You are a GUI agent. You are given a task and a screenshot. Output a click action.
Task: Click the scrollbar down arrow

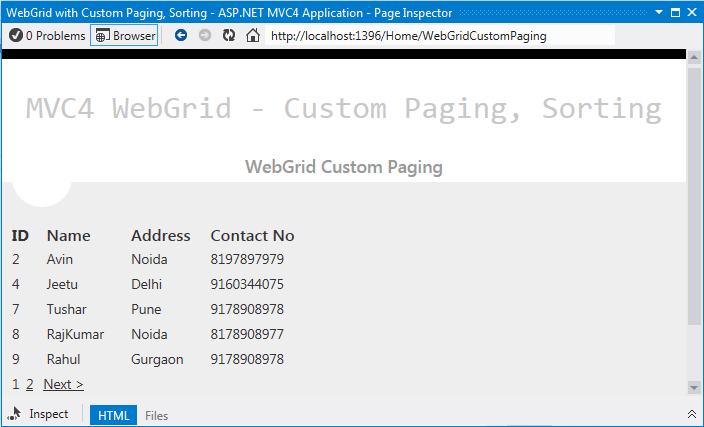coord(694,387)
